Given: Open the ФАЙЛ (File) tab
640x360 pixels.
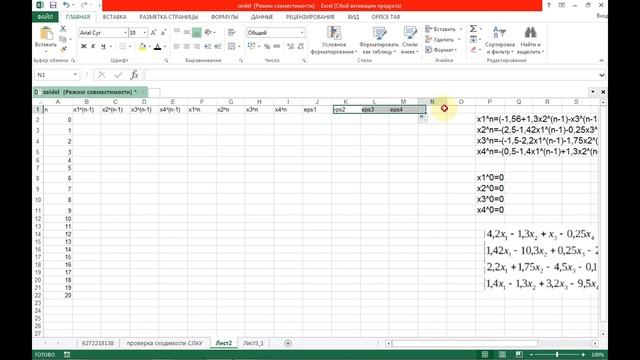Looking at the screenshot, I should [45, 17].
